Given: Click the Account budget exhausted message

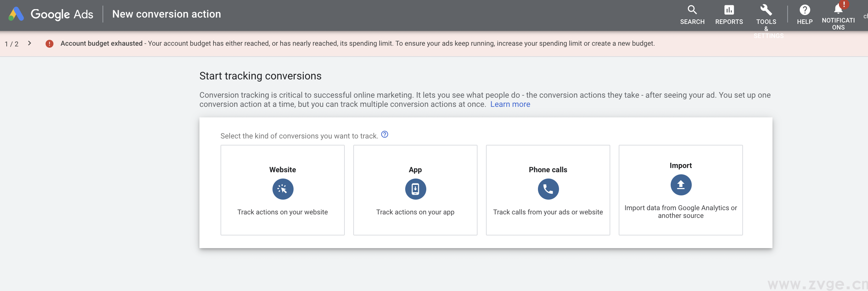Looking at the screenshot, I should pos(101,44).
